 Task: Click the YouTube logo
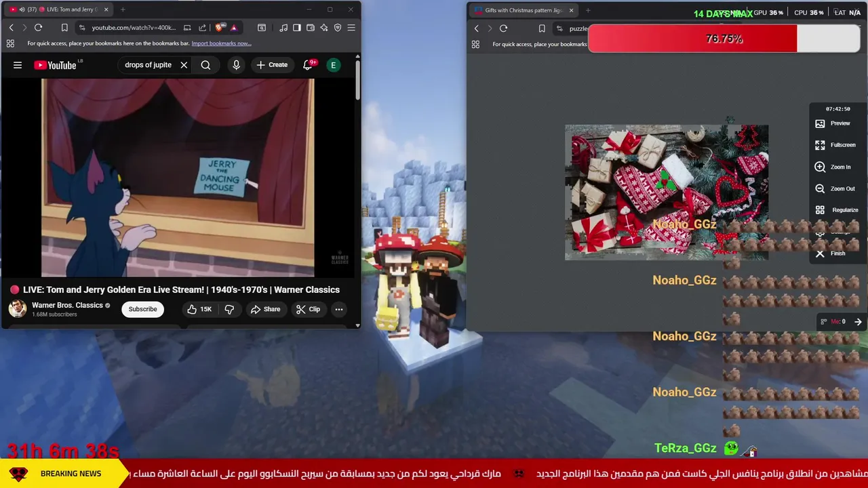(55, 65)
